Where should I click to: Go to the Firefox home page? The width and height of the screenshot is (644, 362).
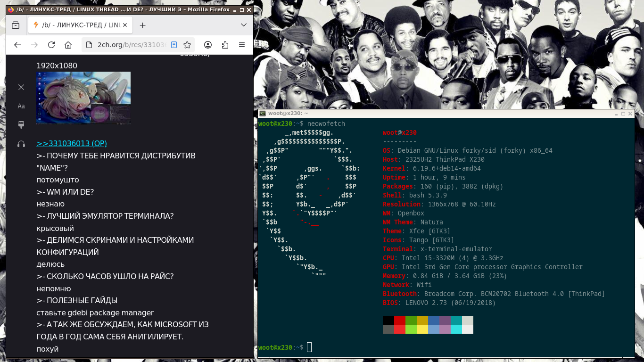[x=68, y=45]
